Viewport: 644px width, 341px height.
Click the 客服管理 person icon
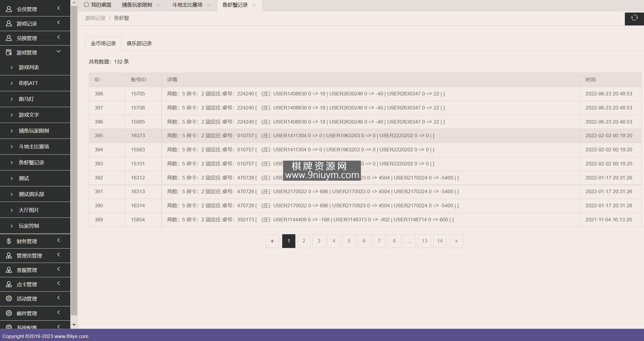pyautogui.click(x=9, y=270)
